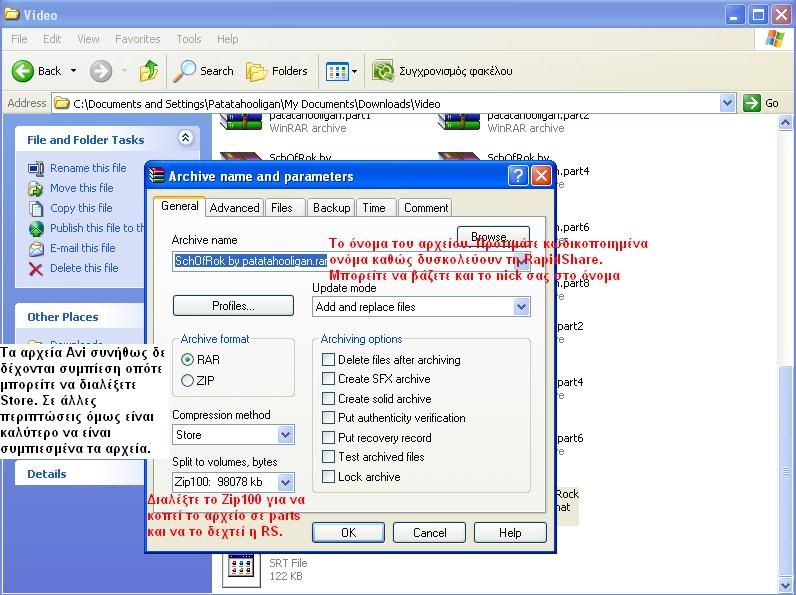Click the Other Places panel header
796x595 pixels.
click(79, 317)
